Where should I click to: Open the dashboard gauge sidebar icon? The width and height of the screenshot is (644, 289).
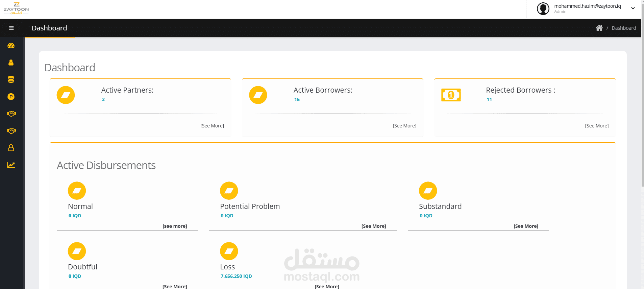11,46
